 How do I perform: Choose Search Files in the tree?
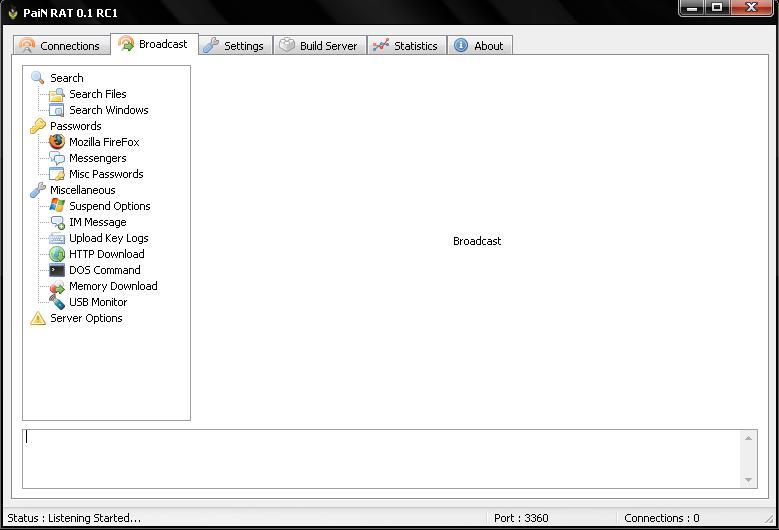pos(98,94)
